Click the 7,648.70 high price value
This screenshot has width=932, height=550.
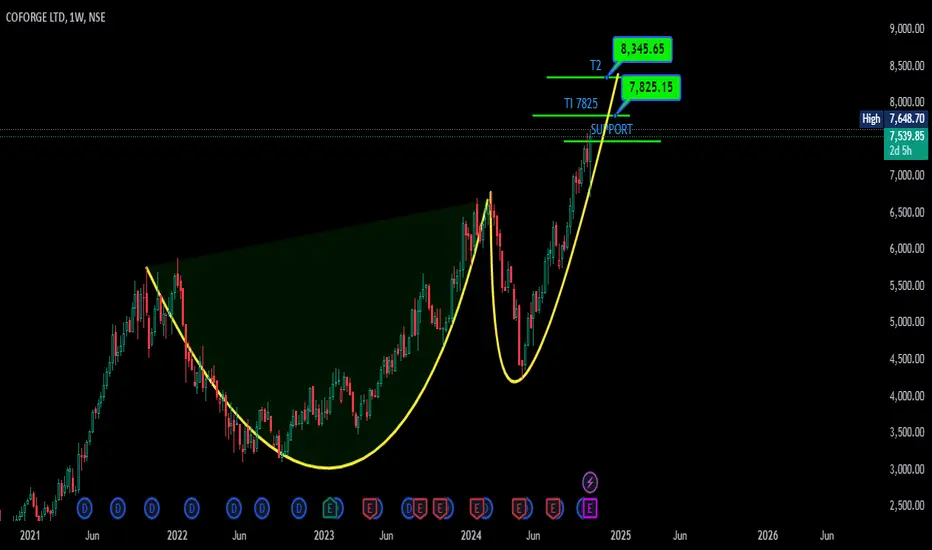coord(906,118)
